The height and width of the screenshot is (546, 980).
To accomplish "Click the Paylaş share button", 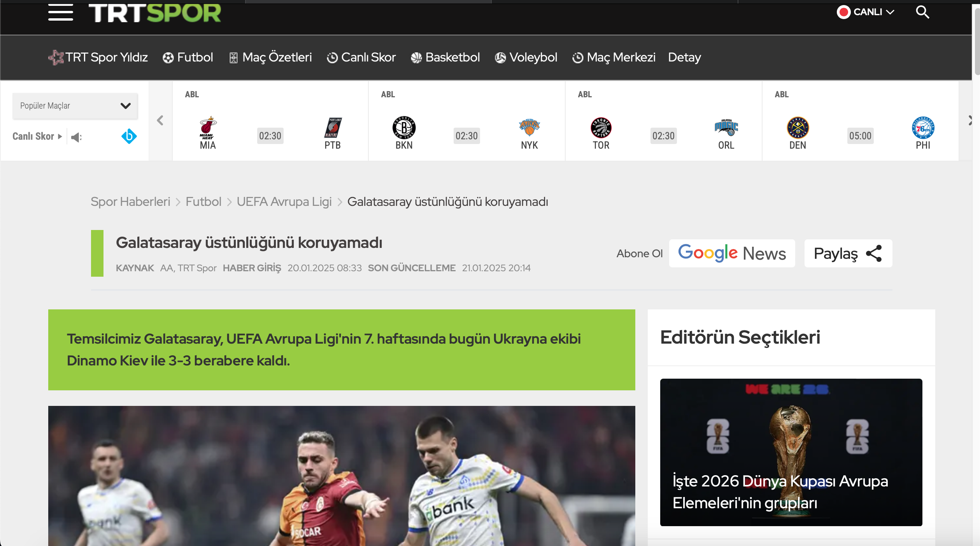I will click(x=849, y=253).
